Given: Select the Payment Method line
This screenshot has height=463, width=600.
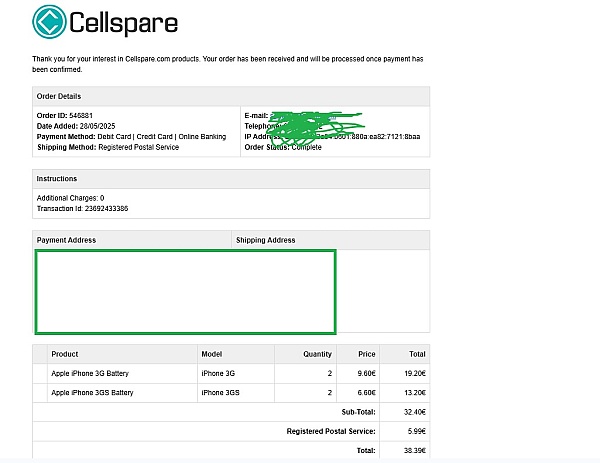Looking at the screenshot, I should [x=131, y=136].
